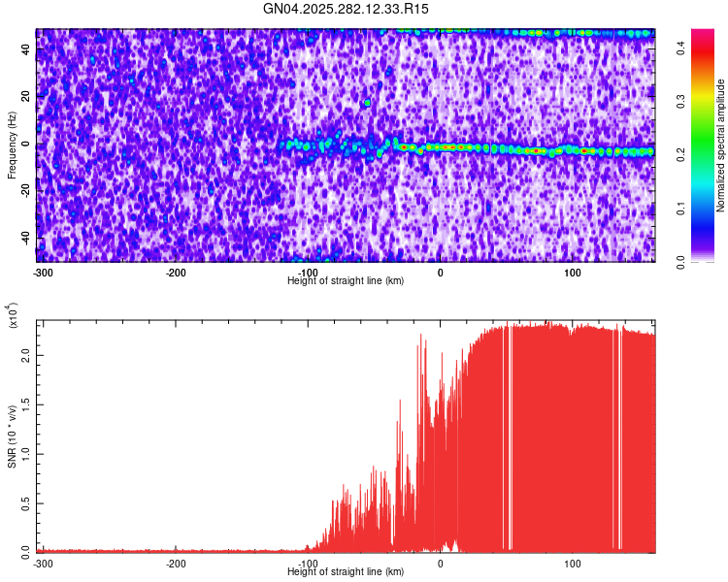
Task: Click the plot title GN04.2025.282.12.33.R15
Action: pos(347,9)
